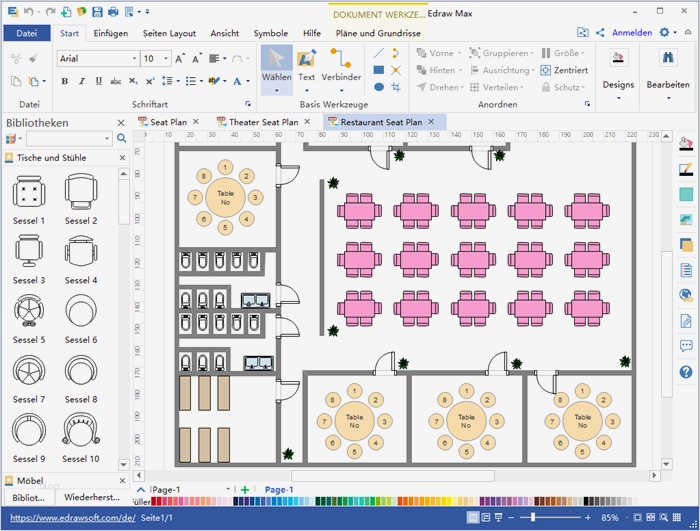Switch to the Einfügen ribbon tab

click(x=110, y=33)
